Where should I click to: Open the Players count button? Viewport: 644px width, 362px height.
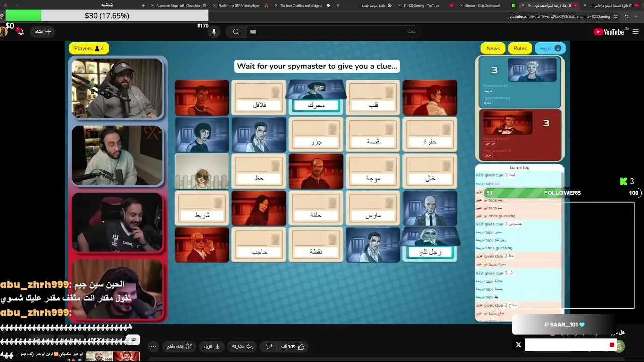point(89,48)
